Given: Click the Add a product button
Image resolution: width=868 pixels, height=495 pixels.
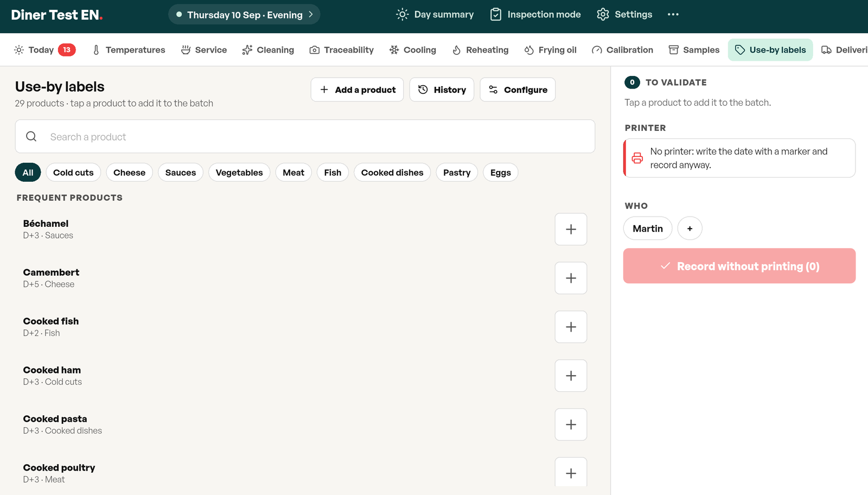Looking at the screenshot, I should [357, 90].
